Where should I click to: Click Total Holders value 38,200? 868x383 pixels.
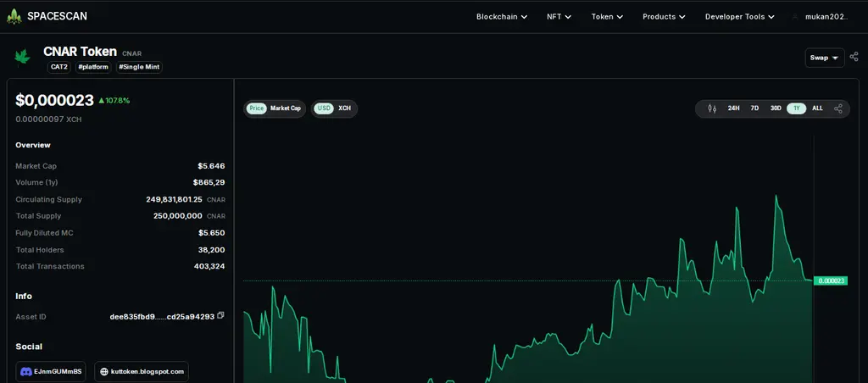[211, 250]
